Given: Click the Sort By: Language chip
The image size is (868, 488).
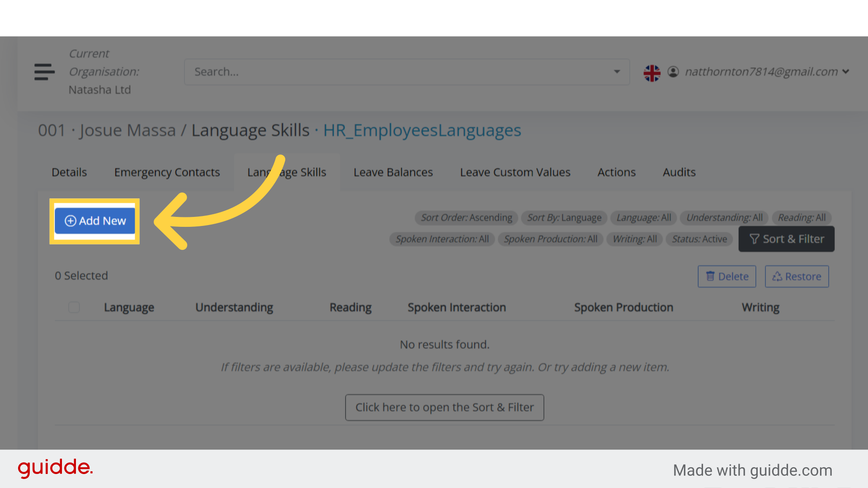Looking at the screenshot, I should point(564,218).
